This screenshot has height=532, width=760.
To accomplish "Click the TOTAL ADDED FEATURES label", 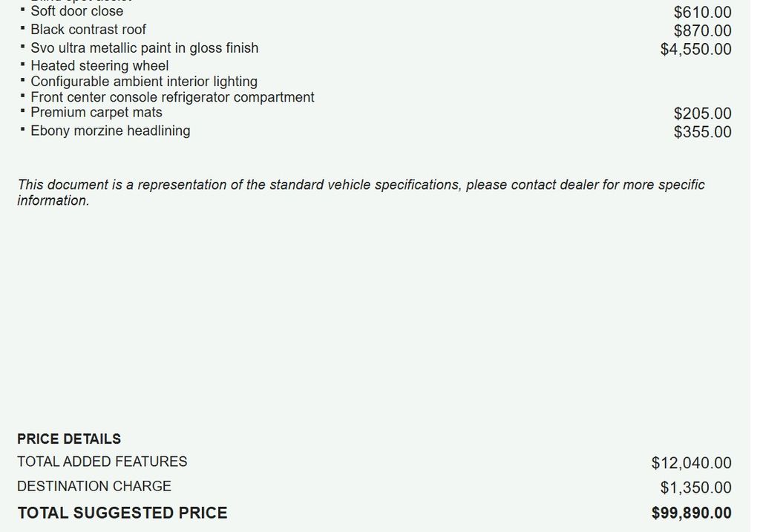I will (102, 462).
